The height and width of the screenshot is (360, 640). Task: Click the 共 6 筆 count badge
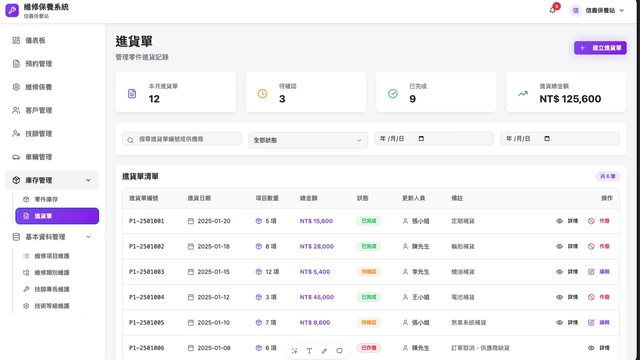pyautogui.click(x=608, y=176)
